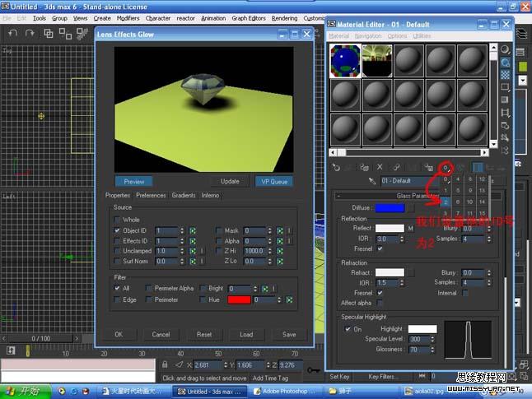
Task: Toggle the Affect alpha checkbox
Action: pyautogui.click(x=380, y=303)
